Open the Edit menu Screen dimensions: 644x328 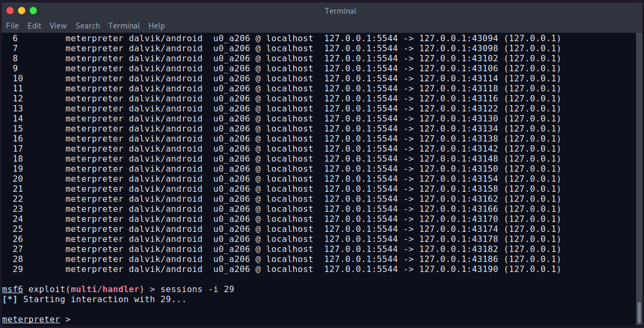coord(34,25)
